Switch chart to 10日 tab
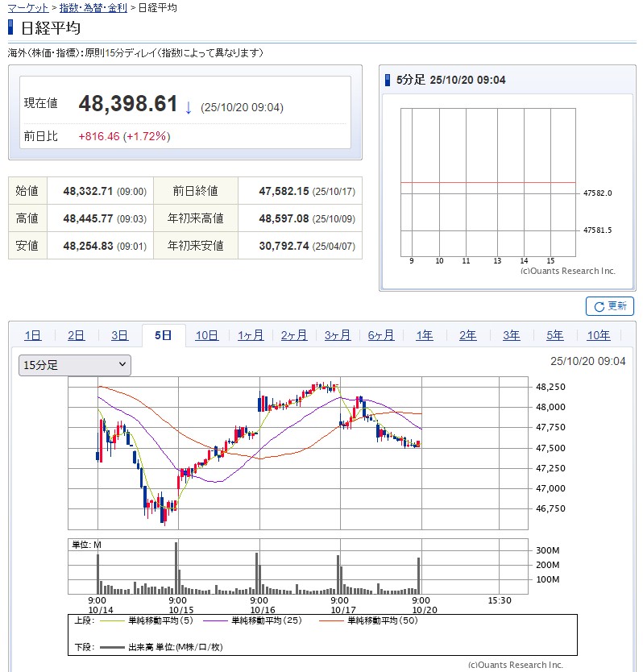 click(x=207, y=335)
